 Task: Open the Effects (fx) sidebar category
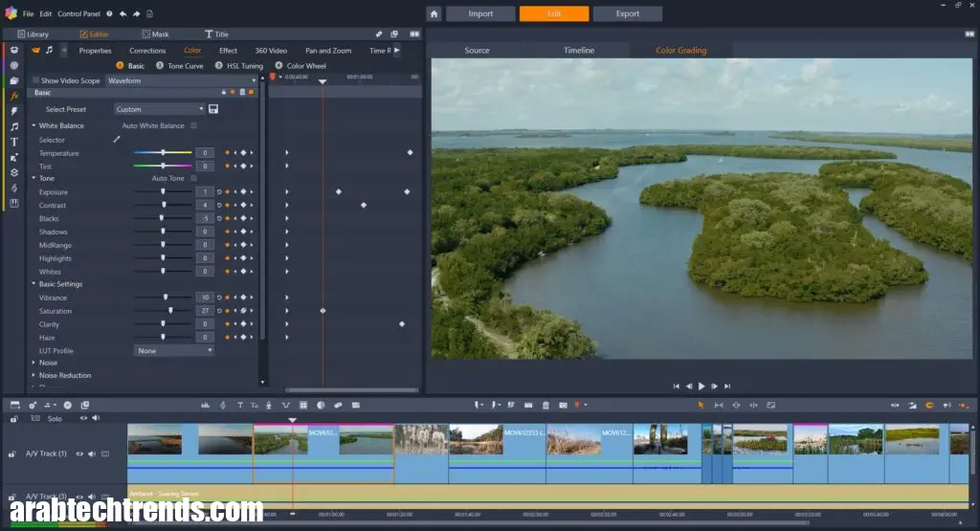pos(14,96)
